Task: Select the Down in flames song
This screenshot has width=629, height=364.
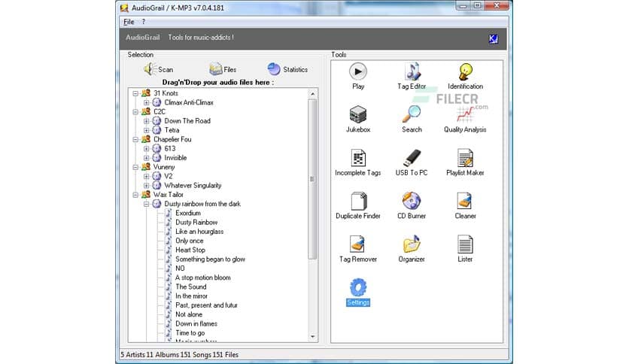Action: coord(196,324)
